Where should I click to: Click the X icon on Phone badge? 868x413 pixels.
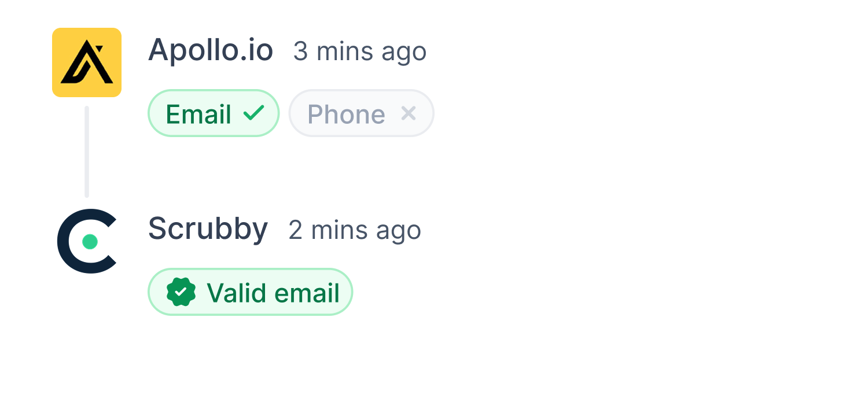[409, 113]
